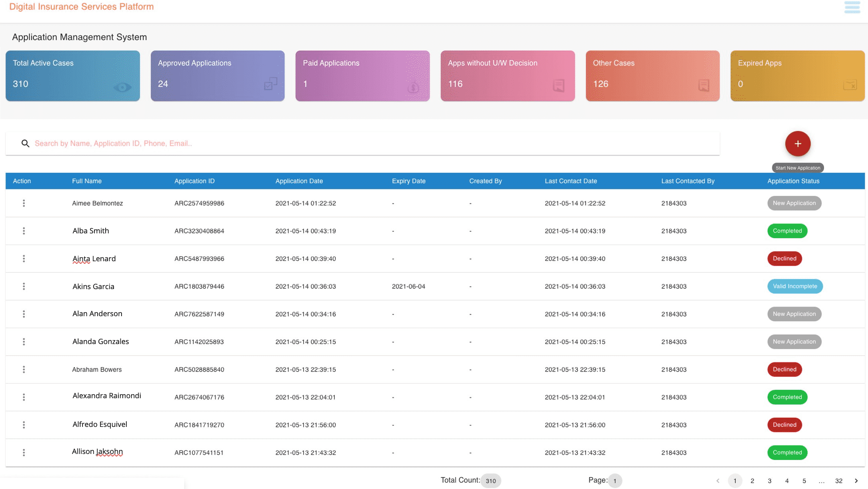
Task: Click the Declined badge for Ainta Lenard
Action: tap(784, 258)
